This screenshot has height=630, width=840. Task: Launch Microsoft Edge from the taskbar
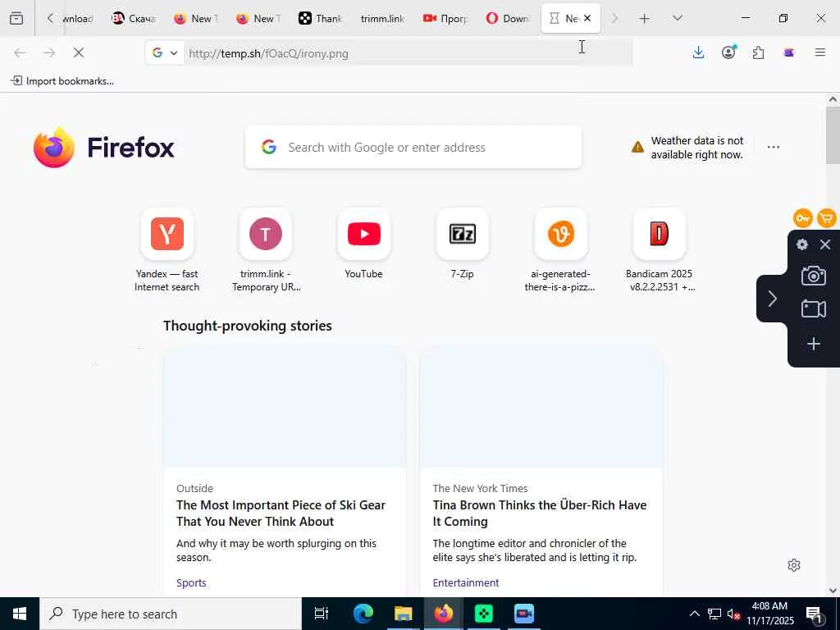[x=363, y=614]
